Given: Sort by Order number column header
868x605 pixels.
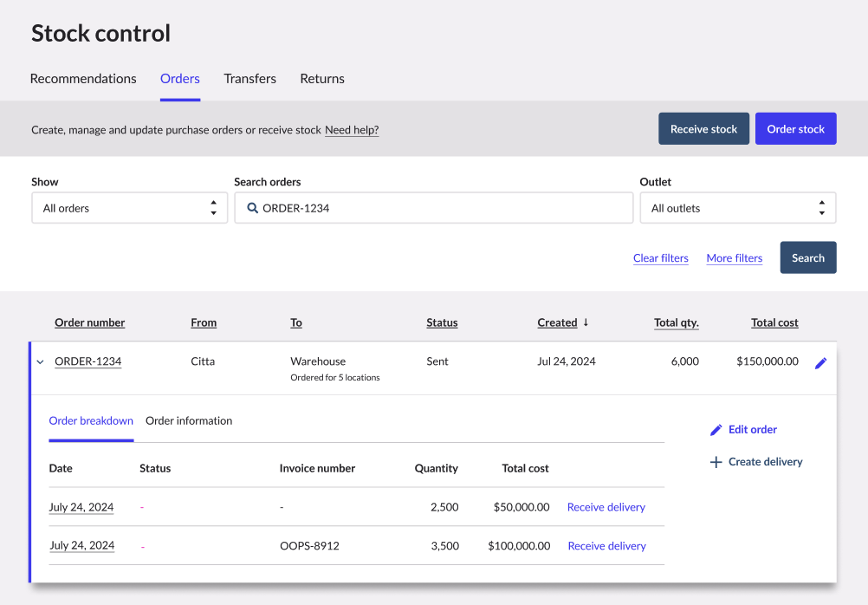Looking at the screenshot, I should pyautogui.click(x=90, y=322).
